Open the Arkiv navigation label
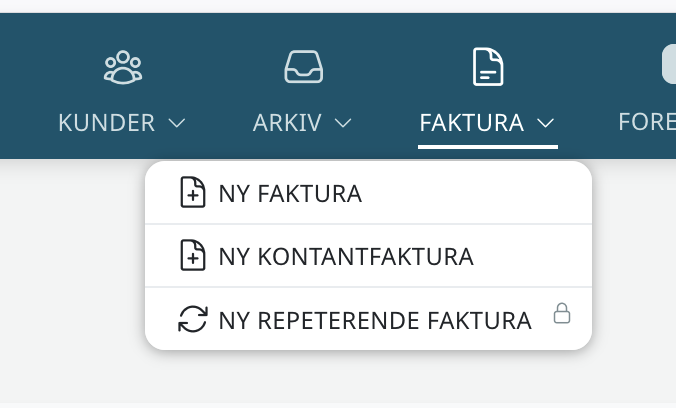 pyautogui.click(x=287, y=124)
